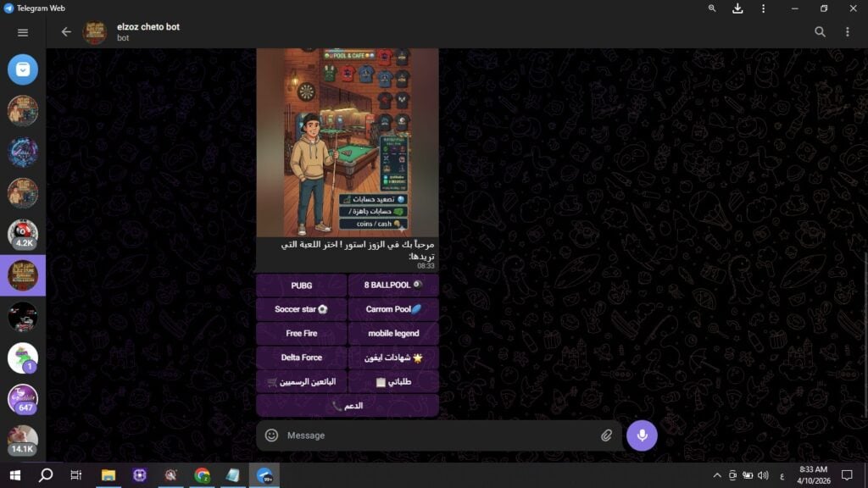Choose the Carrom Pool button

(393, 309)
